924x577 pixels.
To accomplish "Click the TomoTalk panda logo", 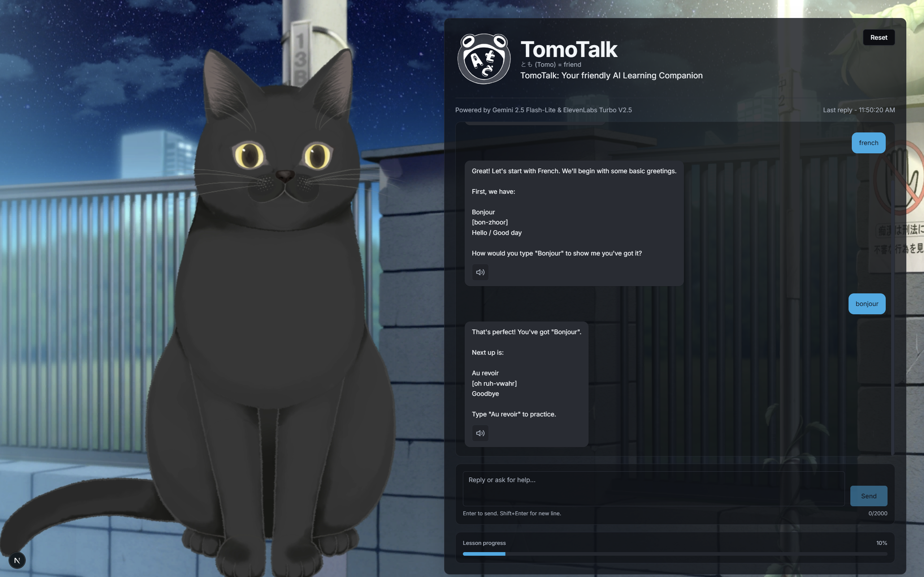I will tap(484, 59).
